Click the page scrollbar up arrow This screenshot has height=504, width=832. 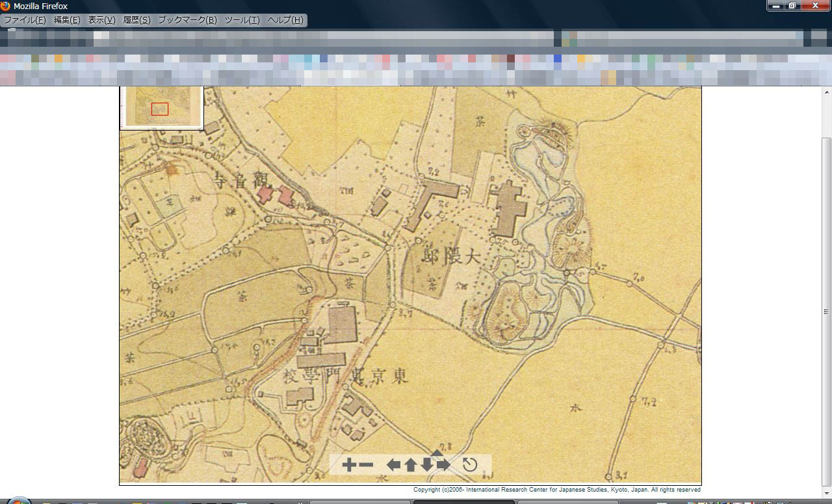827,92
